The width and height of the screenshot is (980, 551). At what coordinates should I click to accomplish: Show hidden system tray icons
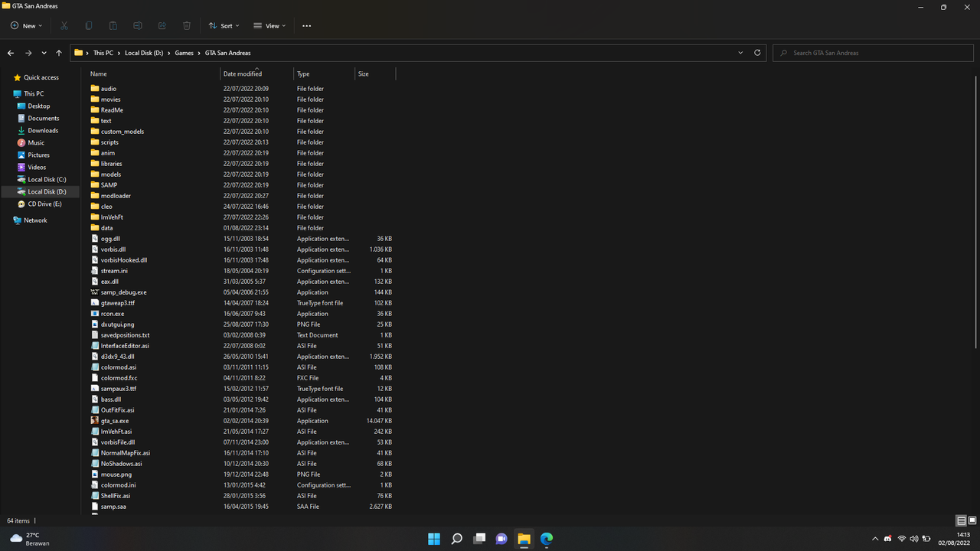coord(875,539)
